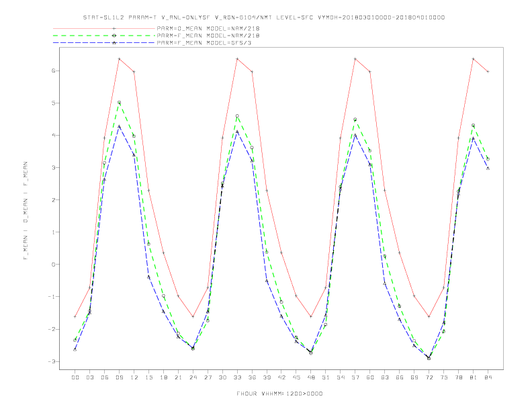Click y-axis tick label -2
This screenshot has width=532, height=411.
click(x=51, y=329)
